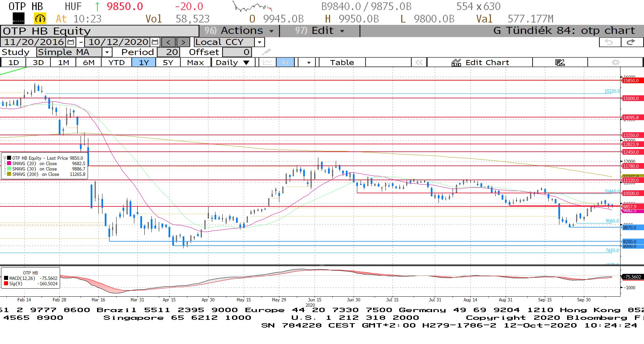The height and width of the screenshot is (344, 644).
Task: Undo last chart change
Action: coord(609,42)
